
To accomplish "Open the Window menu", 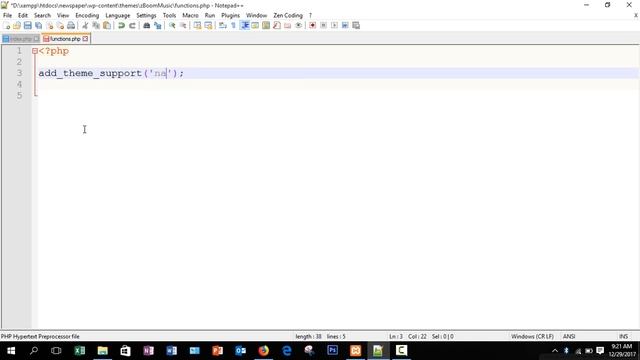I will pos(256,16).
